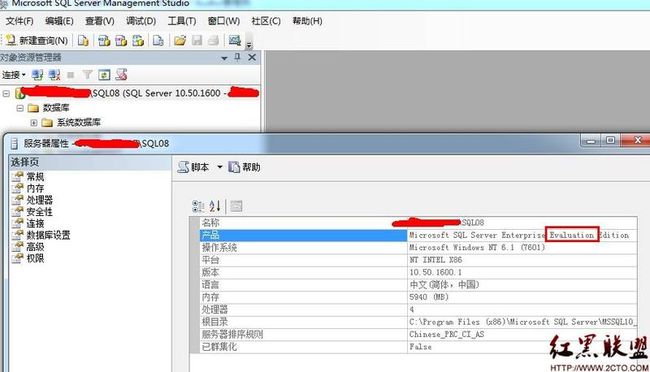The width and height of the screenshot is (650, 372).
Task: Select the 产品 property row
Action: [418, 235]
